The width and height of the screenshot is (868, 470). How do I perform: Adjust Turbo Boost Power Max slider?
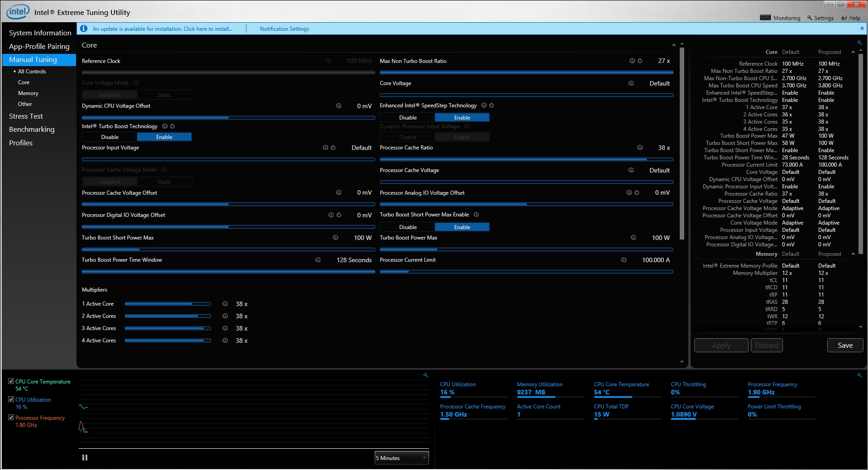(526, 249)
